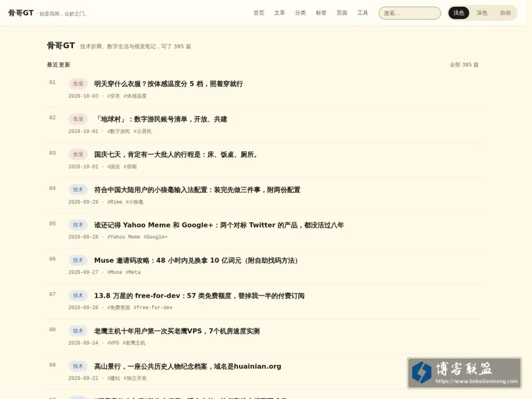This screenshot has width=532, height=399.
Task: Click the #体感温度 tag
Action: 135,96
